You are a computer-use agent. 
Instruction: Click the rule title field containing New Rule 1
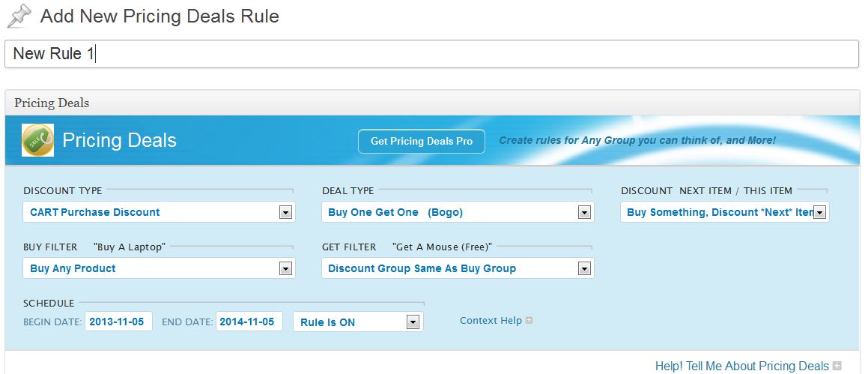click(x=432, y=54)
